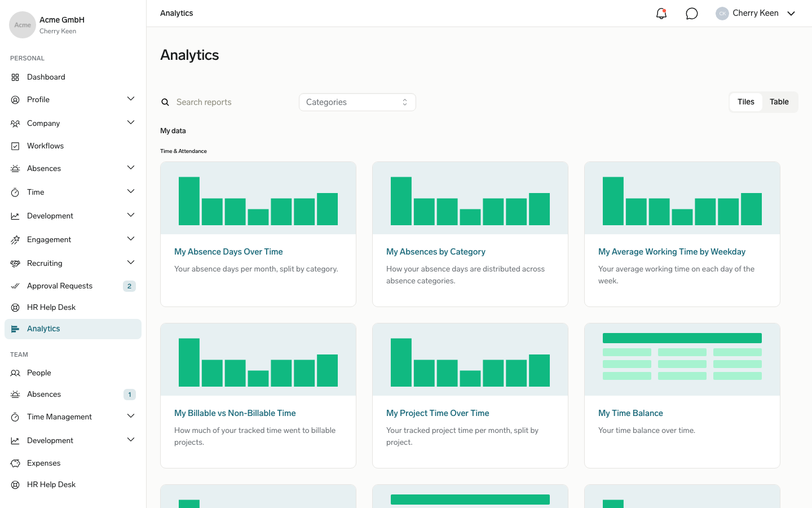Expand the Personal Development chevron
The width and height of the screenshot is (812, 508).
131,215
